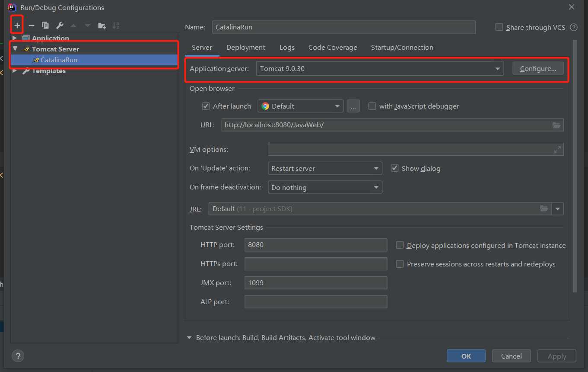Open the Startup/Connection tab
This screenshot has height=372, width=588.
[402, 48]
